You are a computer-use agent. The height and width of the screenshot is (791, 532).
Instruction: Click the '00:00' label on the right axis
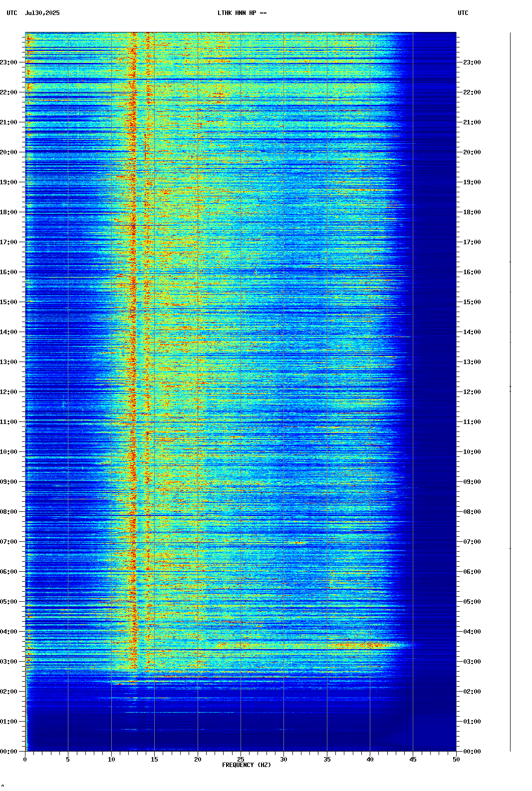pos(472,752)
